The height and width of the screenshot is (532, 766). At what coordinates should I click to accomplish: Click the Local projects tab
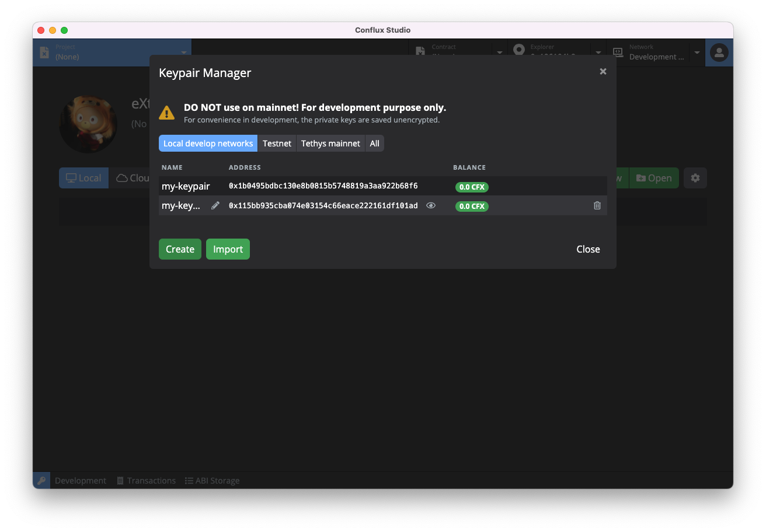click(x=83, y=178)
